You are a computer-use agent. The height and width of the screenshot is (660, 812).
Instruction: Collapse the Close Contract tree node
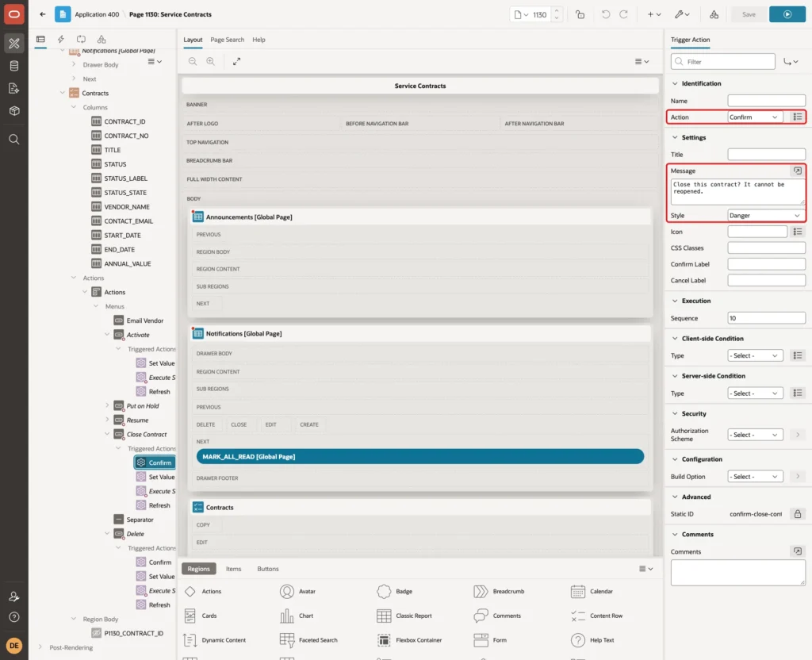[107, 434]
